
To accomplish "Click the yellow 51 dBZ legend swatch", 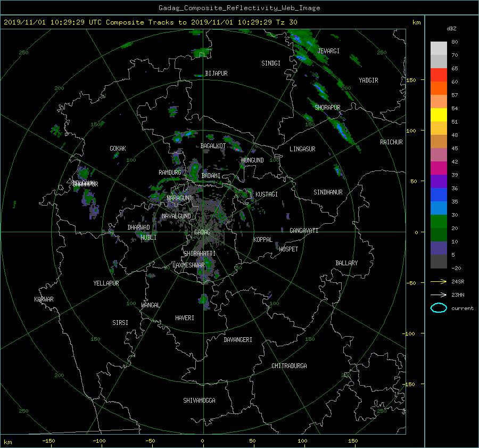I will 439,115.
